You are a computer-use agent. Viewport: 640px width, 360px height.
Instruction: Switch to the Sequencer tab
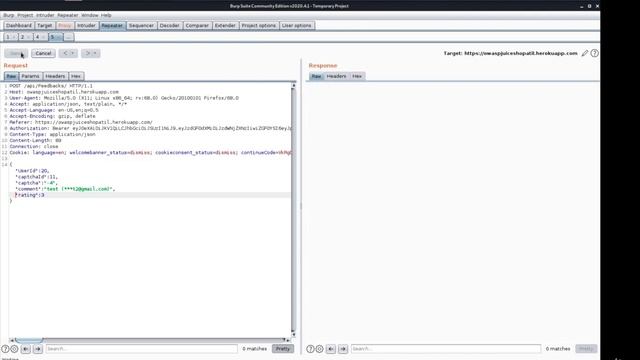coord(141,25)
